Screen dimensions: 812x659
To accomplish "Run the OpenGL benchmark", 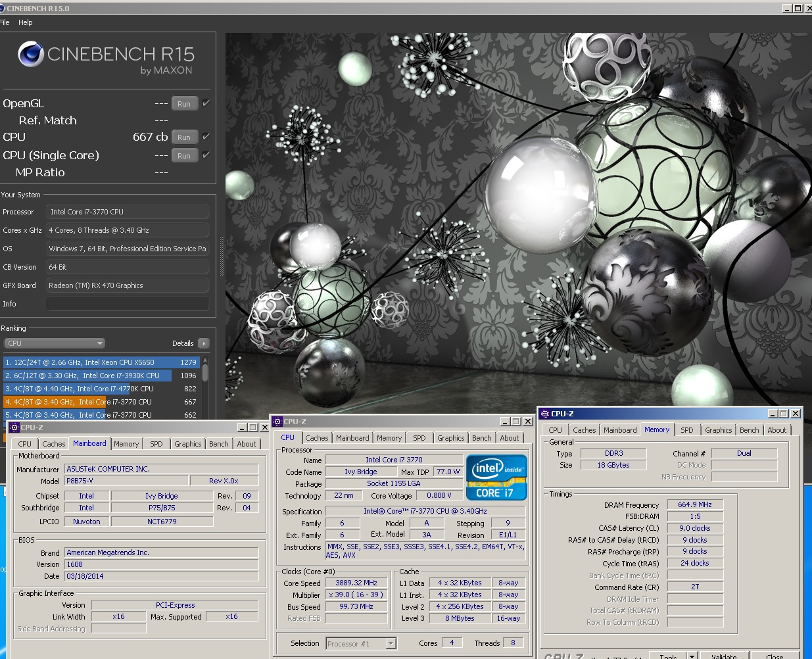I will pos(184,104).
